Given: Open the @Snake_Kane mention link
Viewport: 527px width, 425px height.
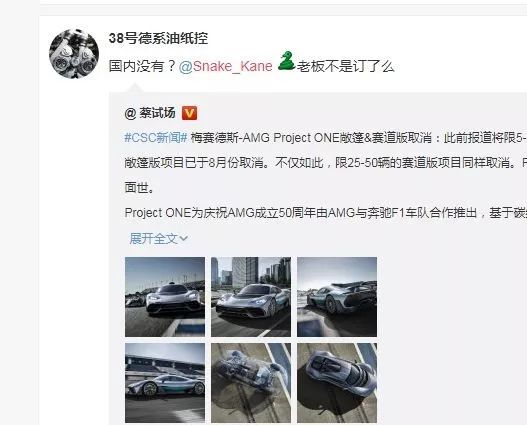Looking at the screenshot, I should point(226,66).
